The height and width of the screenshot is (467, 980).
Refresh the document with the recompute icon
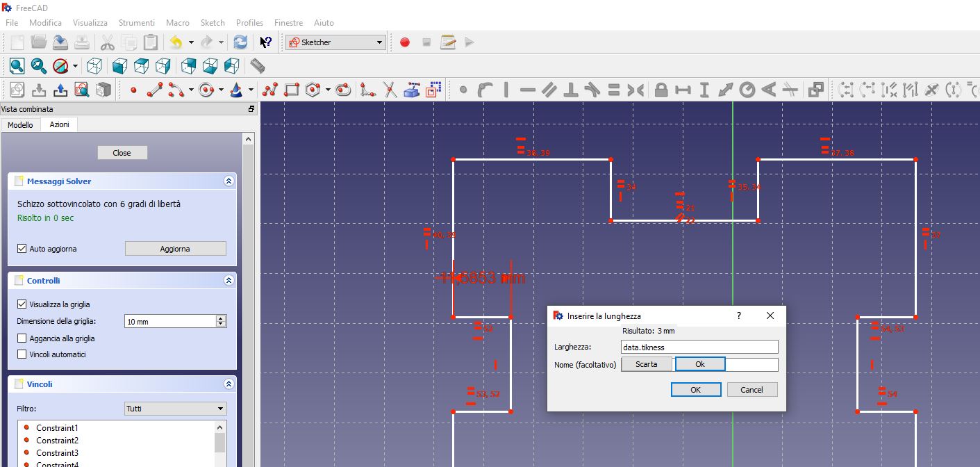[x=240, y=42]
